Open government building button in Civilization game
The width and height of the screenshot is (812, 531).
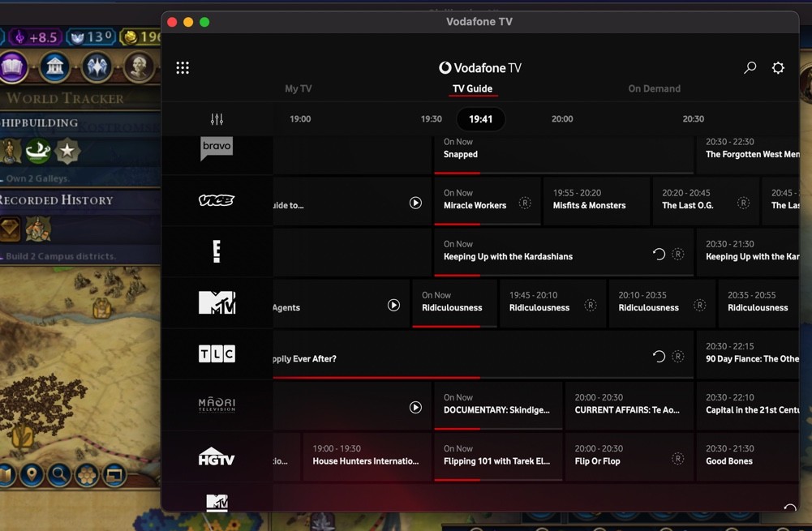tap(55, 67)
